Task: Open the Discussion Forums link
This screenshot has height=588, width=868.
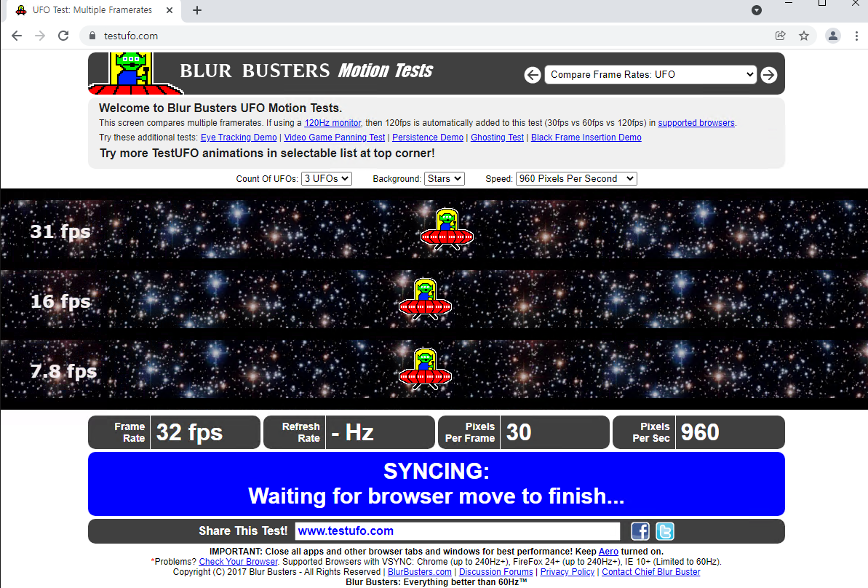Action: pyautogui.click(x=496, y=572)
